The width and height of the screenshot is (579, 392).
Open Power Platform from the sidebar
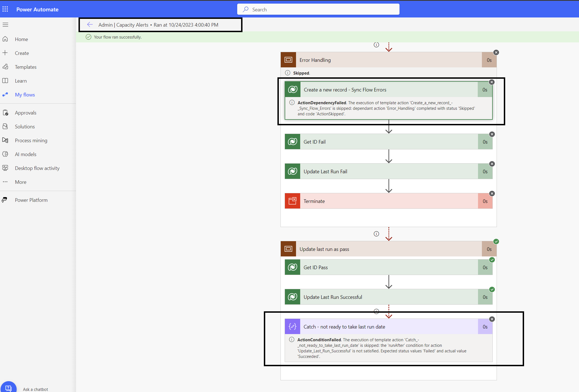(x=31, y=200)
